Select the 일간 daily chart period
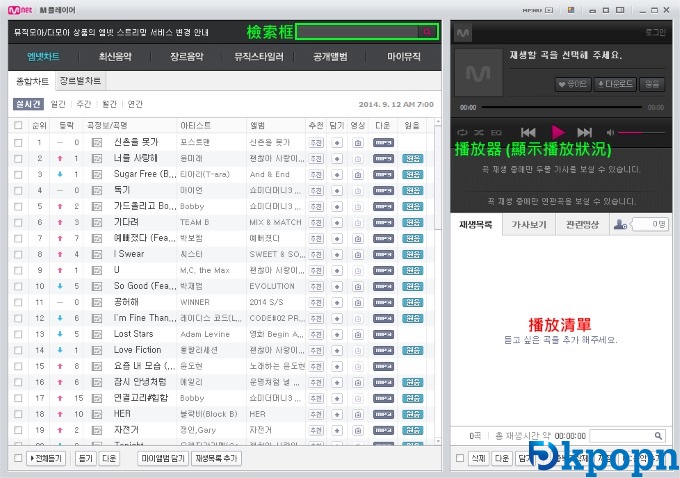This screenshot has height=478, width=680. (x=58, y=104)
